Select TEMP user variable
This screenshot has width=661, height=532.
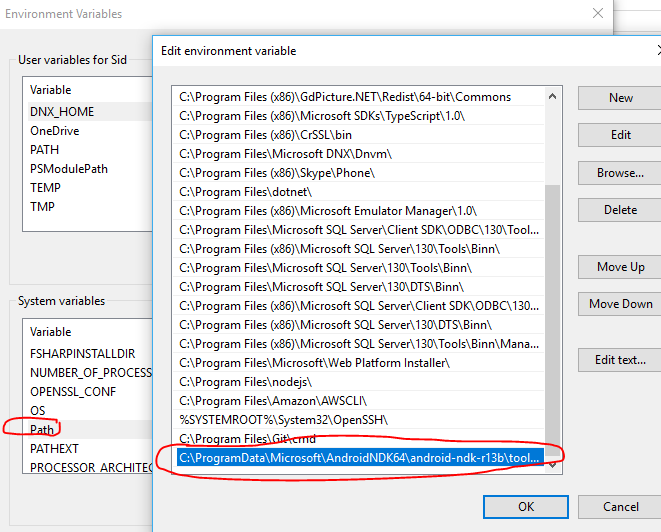click(x=89, y=188)
